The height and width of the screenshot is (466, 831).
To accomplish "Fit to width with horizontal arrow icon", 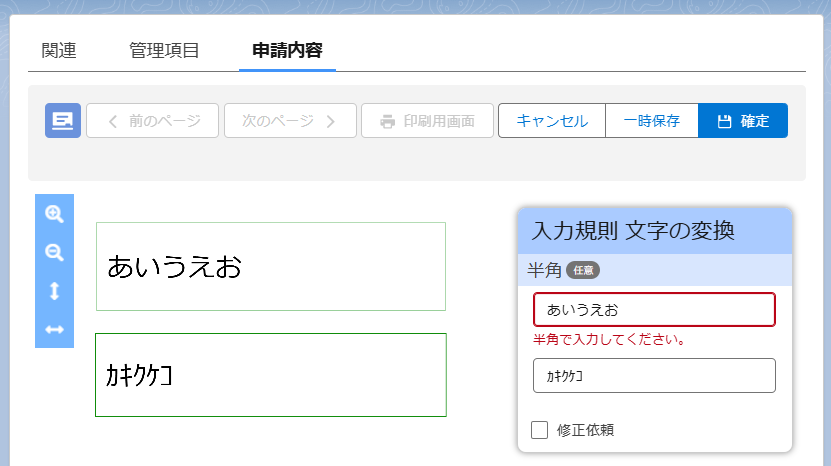I will click(54, 330).
